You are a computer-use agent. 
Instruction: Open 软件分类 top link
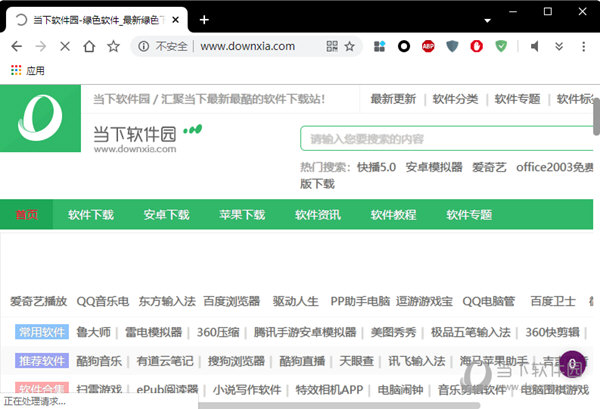click(x=455, y=99)
